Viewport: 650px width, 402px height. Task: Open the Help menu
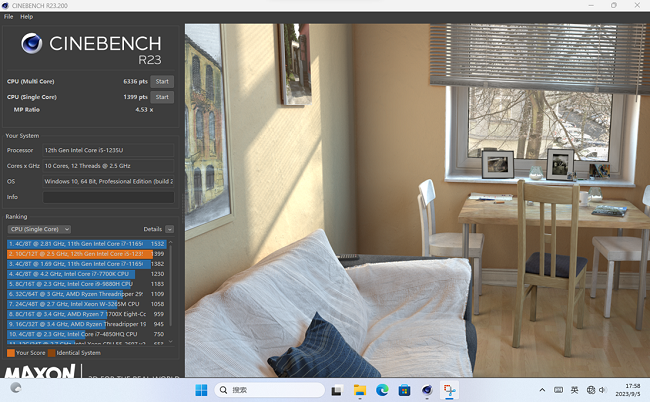point(26,17)
